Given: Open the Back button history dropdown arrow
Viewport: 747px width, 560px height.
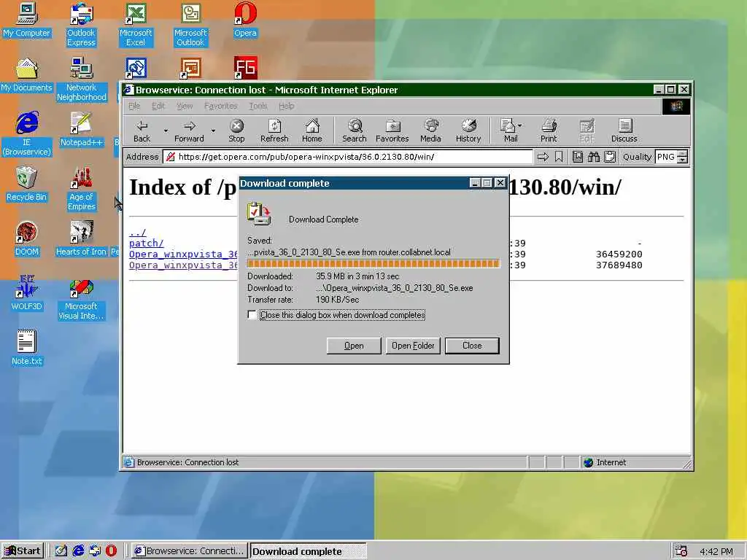Looking at the screenshot, I should click(166, 131).
